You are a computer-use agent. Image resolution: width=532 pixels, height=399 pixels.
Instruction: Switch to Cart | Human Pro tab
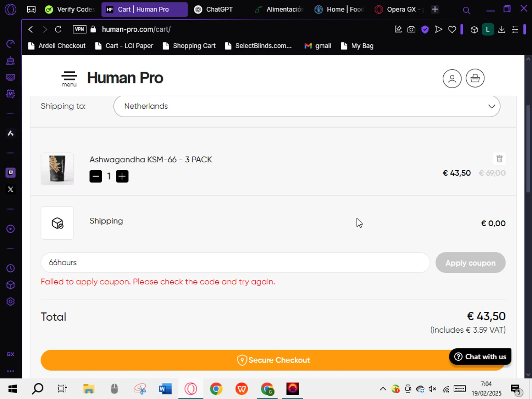144,9
